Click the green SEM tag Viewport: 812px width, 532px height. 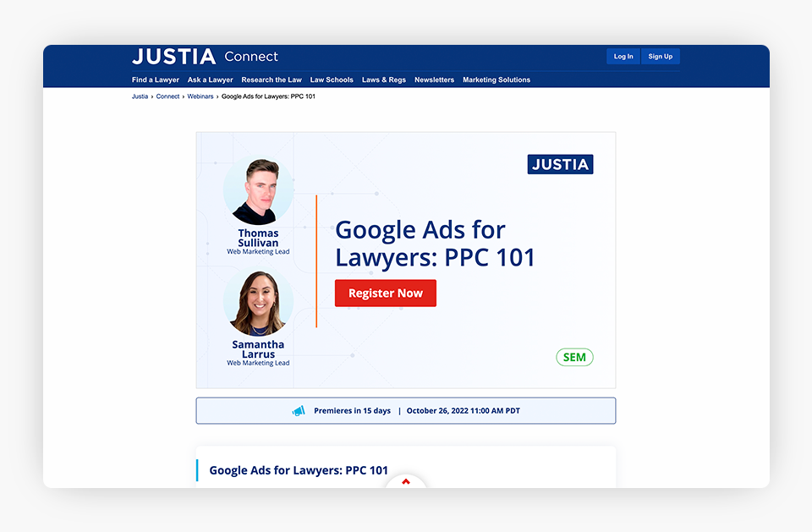(x=574, y=357)
